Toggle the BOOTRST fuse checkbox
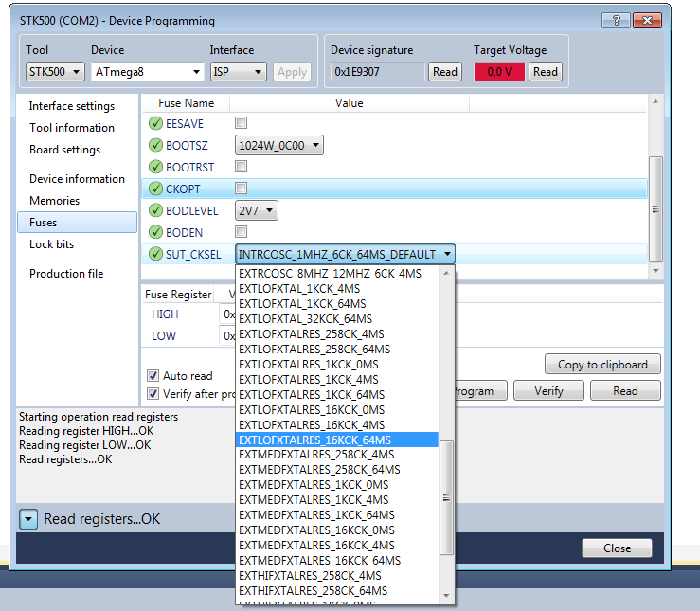 tap(242, 167)
